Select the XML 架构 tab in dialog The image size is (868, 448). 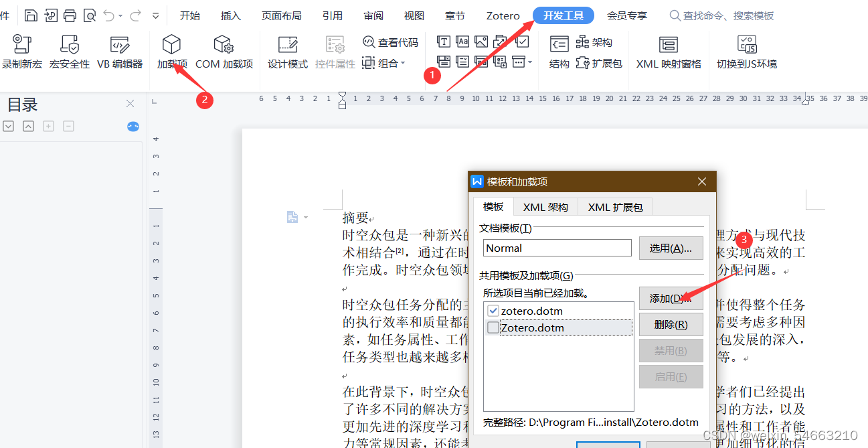(x=545, y=207)
